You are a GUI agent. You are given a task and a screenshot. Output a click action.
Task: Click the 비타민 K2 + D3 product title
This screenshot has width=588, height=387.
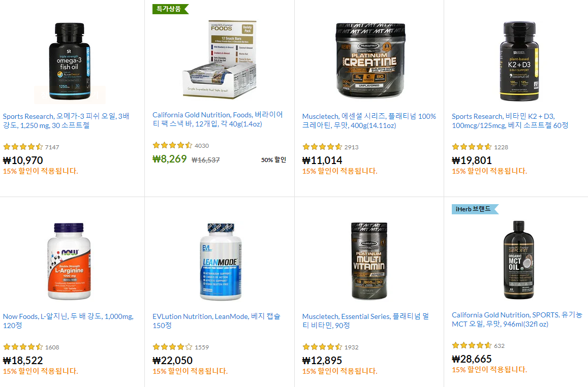pos(510,121)
